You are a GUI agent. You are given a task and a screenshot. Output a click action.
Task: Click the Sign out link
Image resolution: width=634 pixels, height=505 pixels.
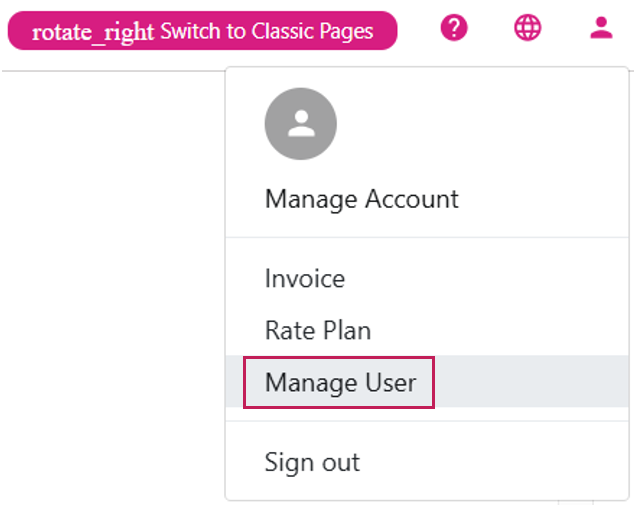pos(312,462)
